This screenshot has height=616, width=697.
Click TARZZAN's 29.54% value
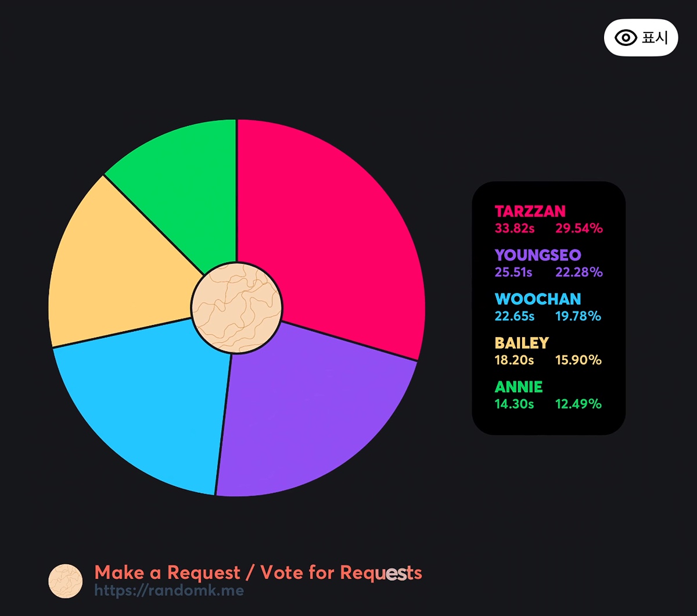click(x=579, y=228)
